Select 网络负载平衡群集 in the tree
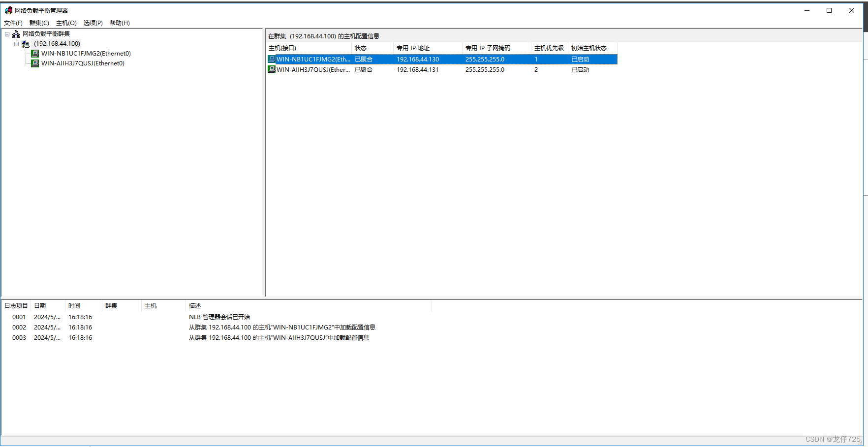This screenshot has height=447, width=868. (46, 34)
